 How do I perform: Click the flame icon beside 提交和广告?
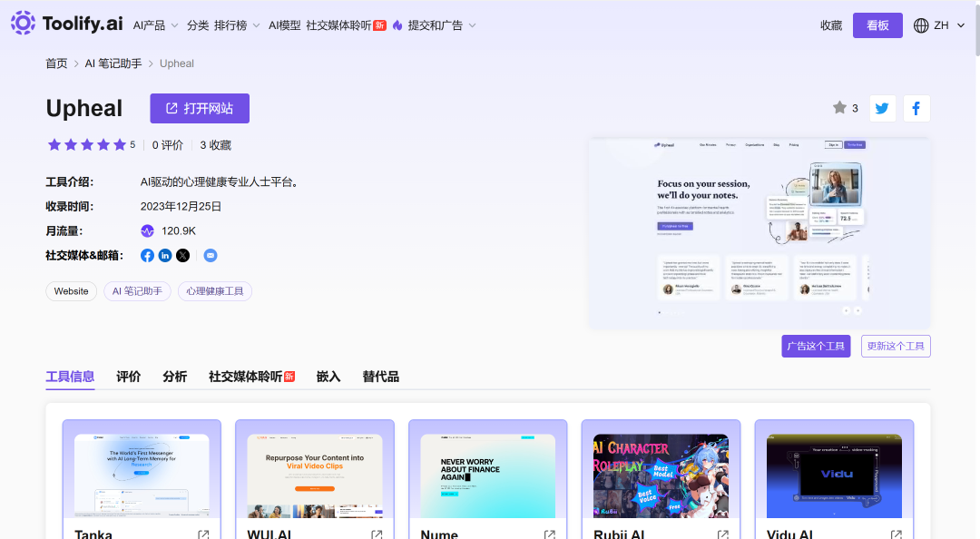pyautogui.click(x=397, y=25)
